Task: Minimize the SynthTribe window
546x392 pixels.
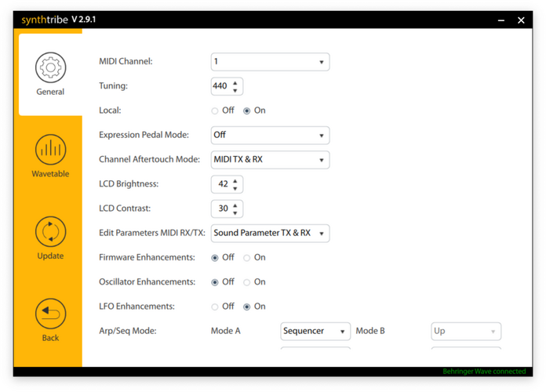Action: [501, 20]
